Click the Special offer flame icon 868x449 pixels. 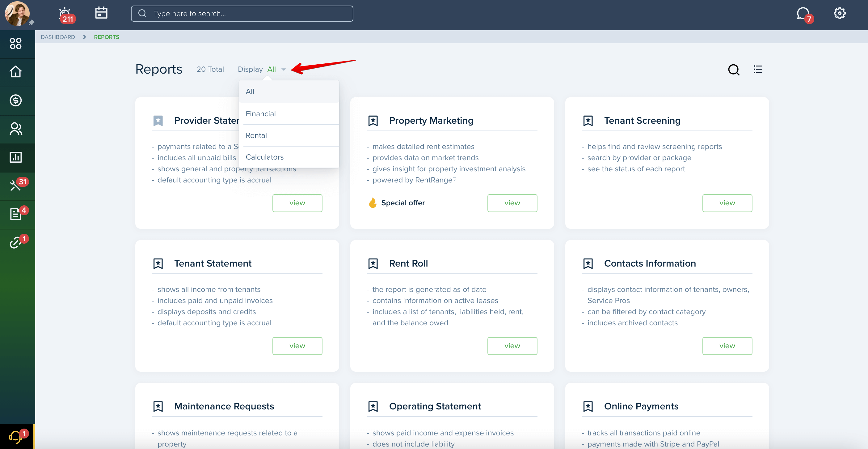pos(372,203)
